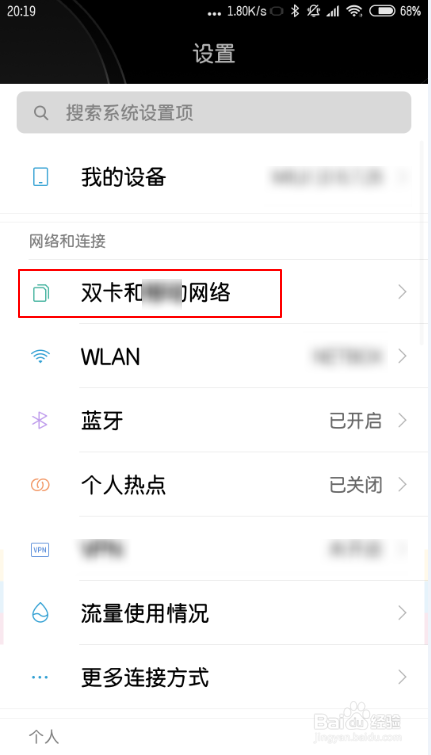Image resolution: width=431 pixels, height=755 pixels.
Task: Tap the 已开启 Bluetooth status text
Action: point(355,421)
